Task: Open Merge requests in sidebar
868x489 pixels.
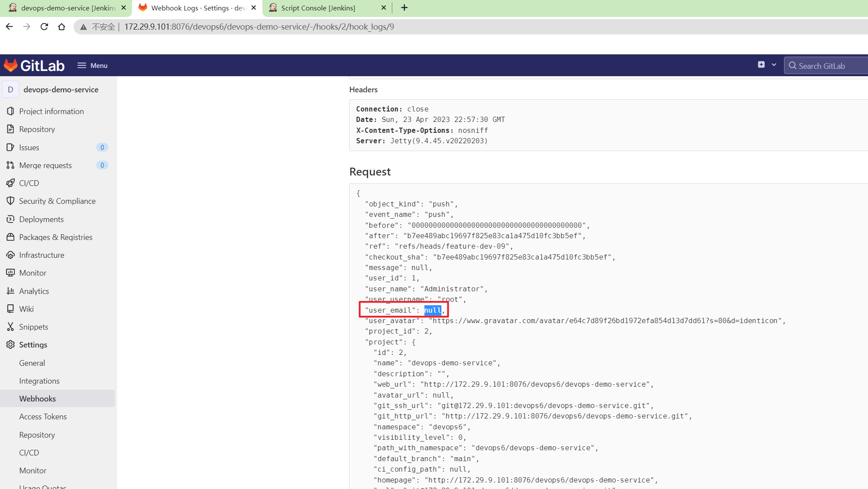Action: click(45, 165)
